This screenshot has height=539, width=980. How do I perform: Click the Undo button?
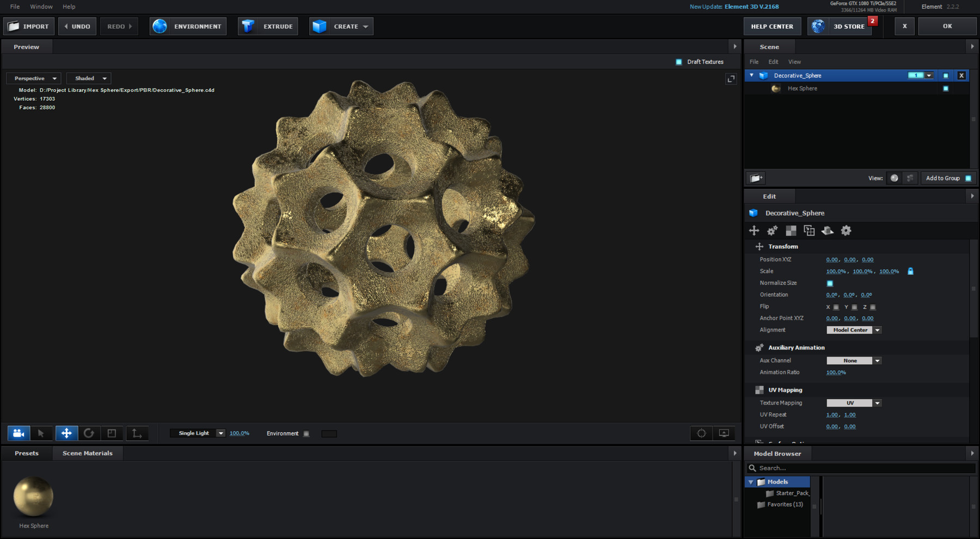[x=77, y=26]
